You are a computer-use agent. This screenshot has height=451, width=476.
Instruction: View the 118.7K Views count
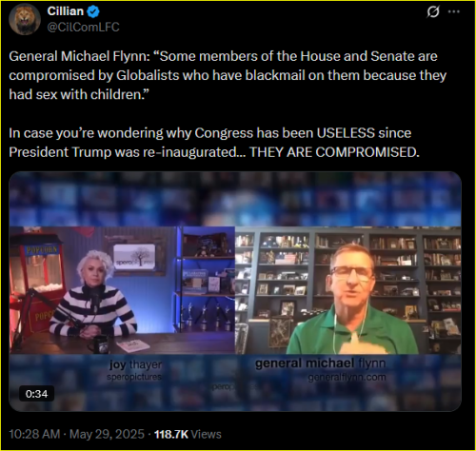click(x=188, y=434)
